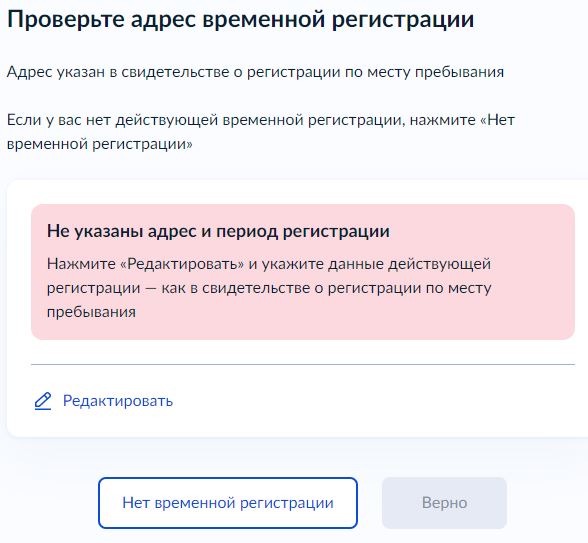Select the heading Проверьте адрес временной регистрации
The image size is (588, 543).
[x=240, y=20]
